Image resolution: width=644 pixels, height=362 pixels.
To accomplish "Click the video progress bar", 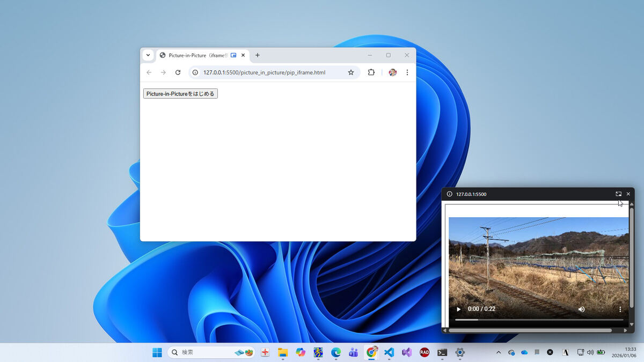I will (537, 319).
